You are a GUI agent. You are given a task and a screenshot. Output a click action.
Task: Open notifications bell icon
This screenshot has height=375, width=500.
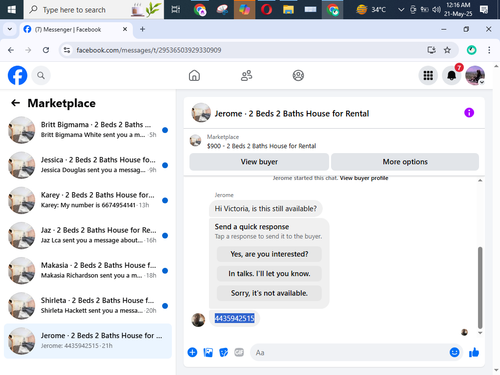[452, 76]
